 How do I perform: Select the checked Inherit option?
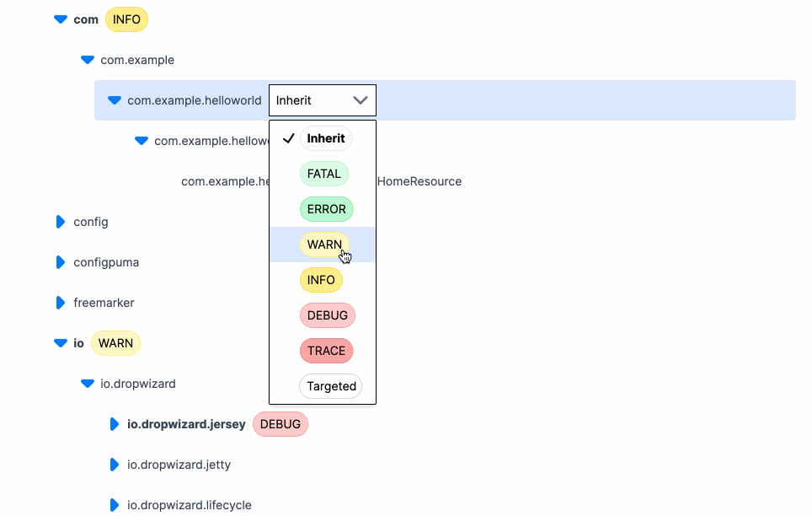(325, 138)
